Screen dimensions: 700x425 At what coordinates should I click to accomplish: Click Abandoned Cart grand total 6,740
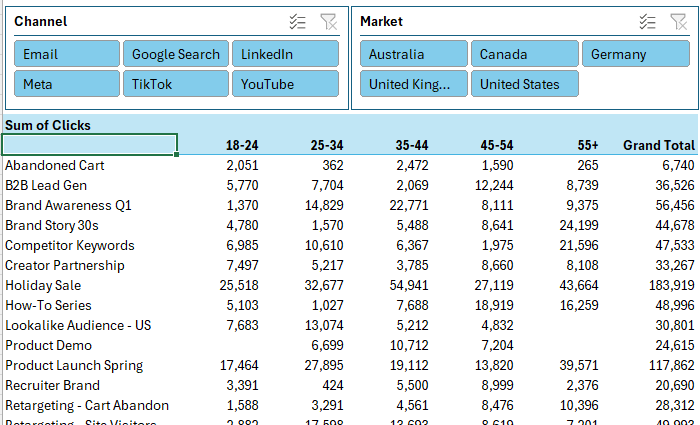(678, 165)
